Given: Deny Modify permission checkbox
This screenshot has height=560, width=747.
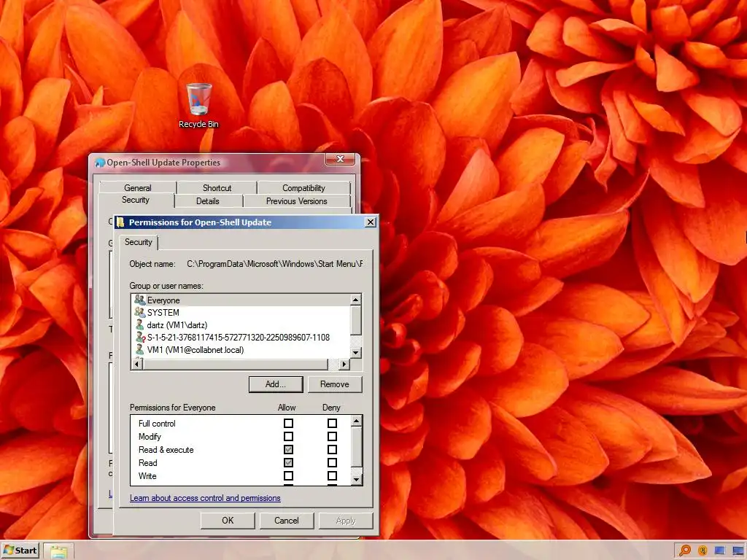Looking at the screenshot, I should 332,436.
